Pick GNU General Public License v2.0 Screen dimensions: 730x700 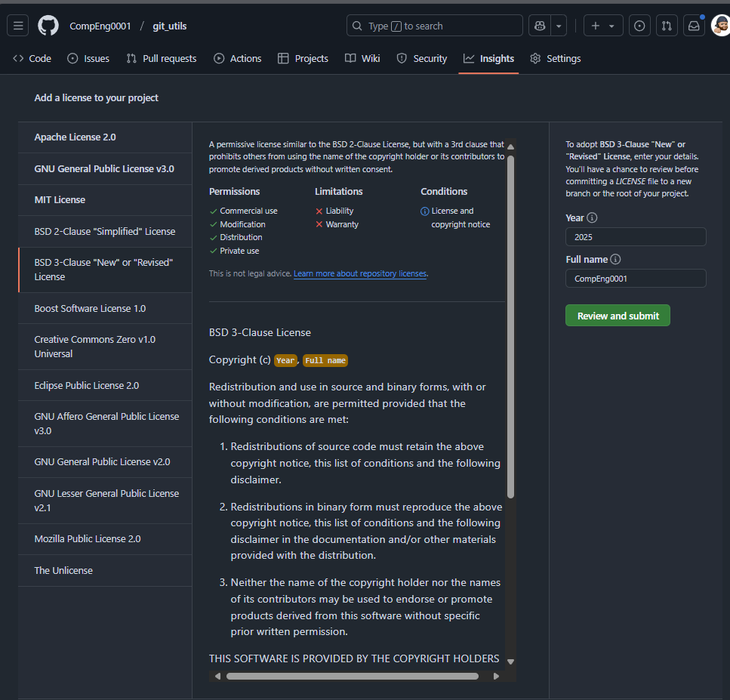105,462
